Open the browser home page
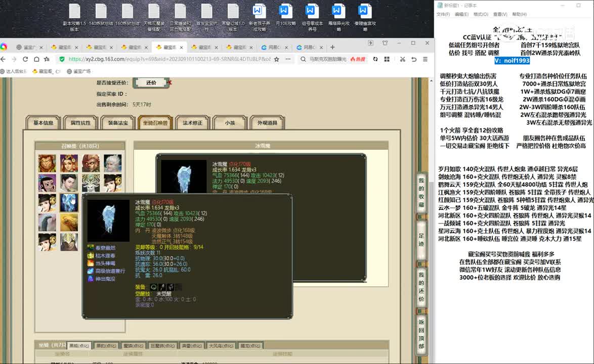Viewport: 594px width, 364px height. tap(36, 59)
